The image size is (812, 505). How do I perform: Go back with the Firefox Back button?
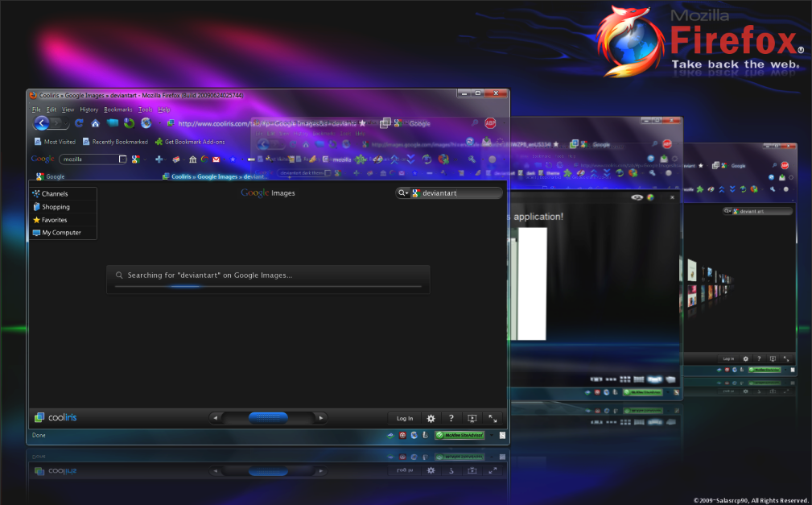tap(41, 123)
